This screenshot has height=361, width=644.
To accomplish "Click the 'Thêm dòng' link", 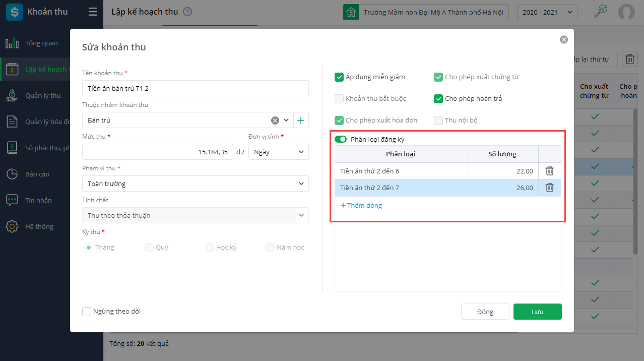I will point(361,205).
